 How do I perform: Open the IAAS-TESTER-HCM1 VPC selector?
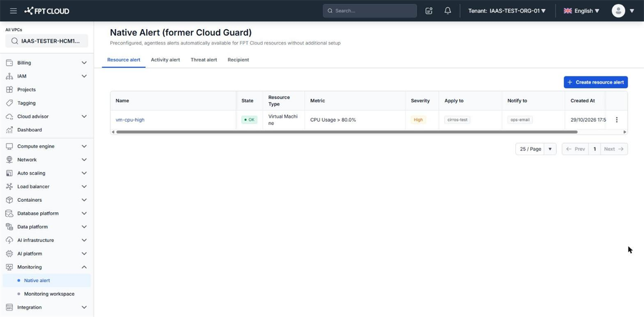pos(47,41)
